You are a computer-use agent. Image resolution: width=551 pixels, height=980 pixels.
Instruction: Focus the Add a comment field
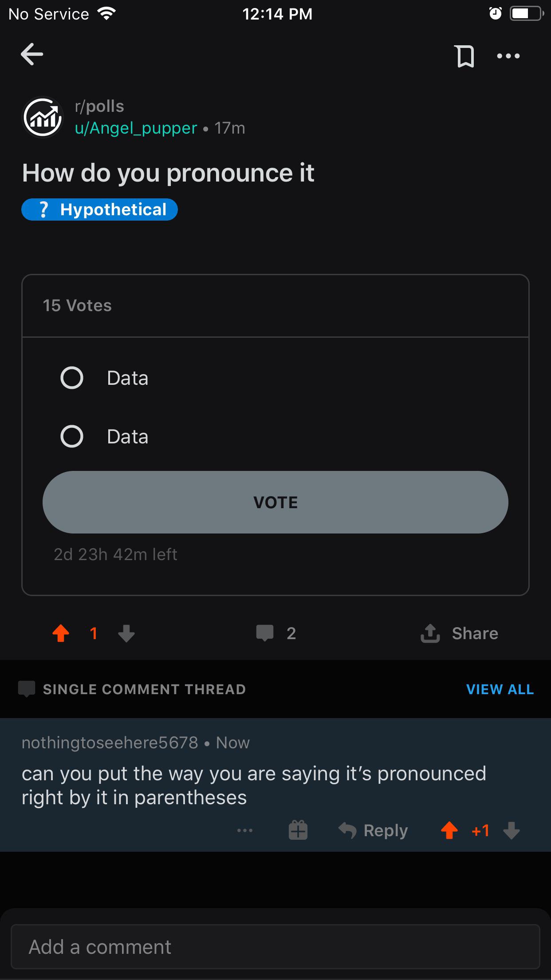[275, 947]
